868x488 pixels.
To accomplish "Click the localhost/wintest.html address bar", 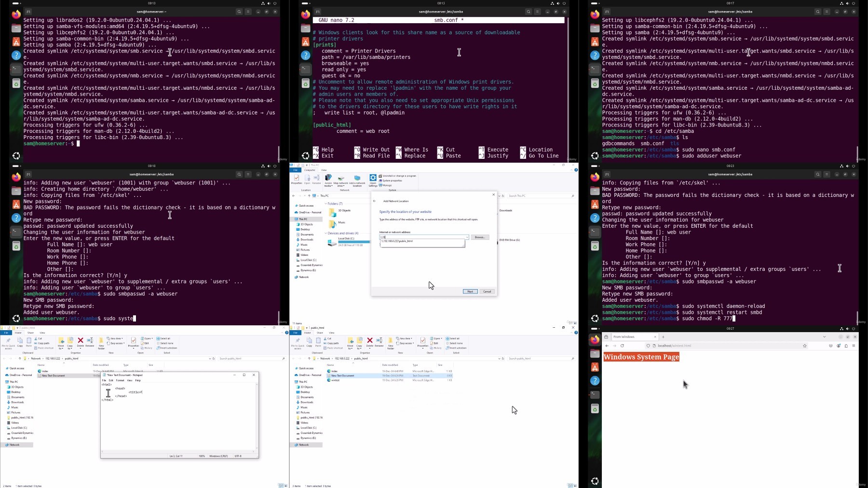I will click(723, 346).
